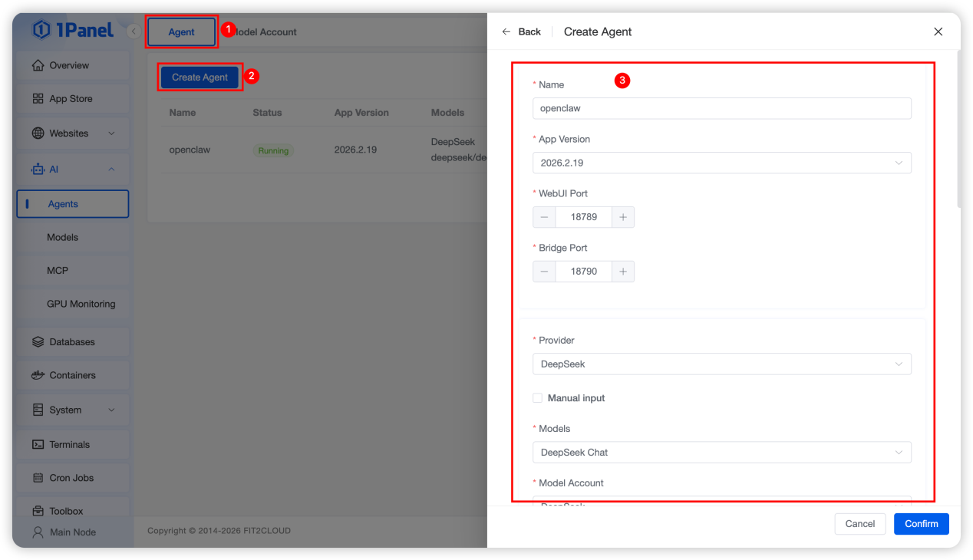Open the Provider dropdown showing DeepSeek
973x560 pixels.
click(721, 364)
